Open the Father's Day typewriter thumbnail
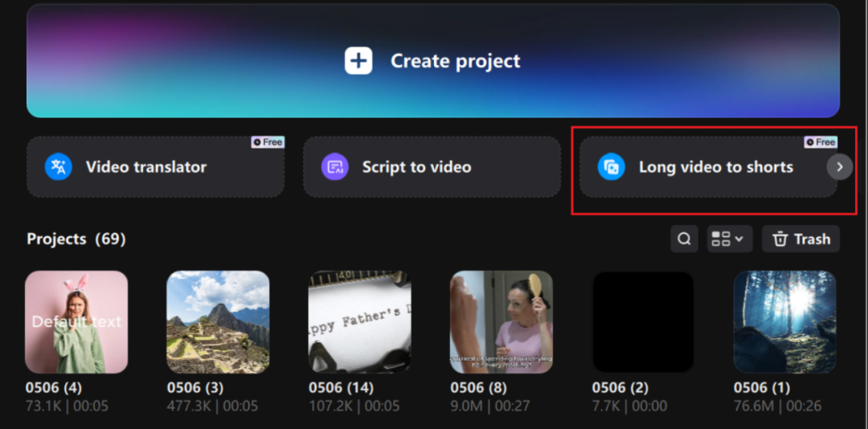Viewport: 868px width, 429px height. [359, 321]
